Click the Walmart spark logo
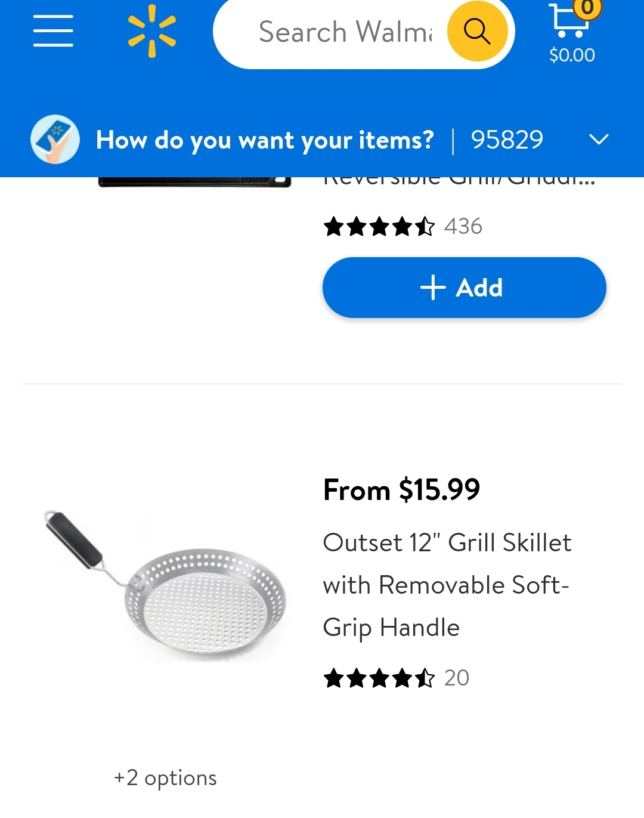 152,31
